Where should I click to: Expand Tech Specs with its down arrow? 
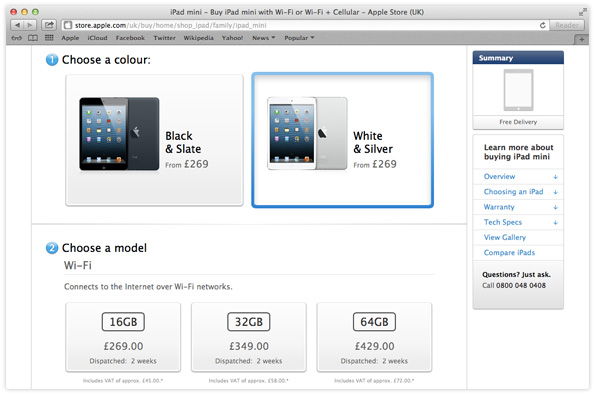[x=555, y=222]
